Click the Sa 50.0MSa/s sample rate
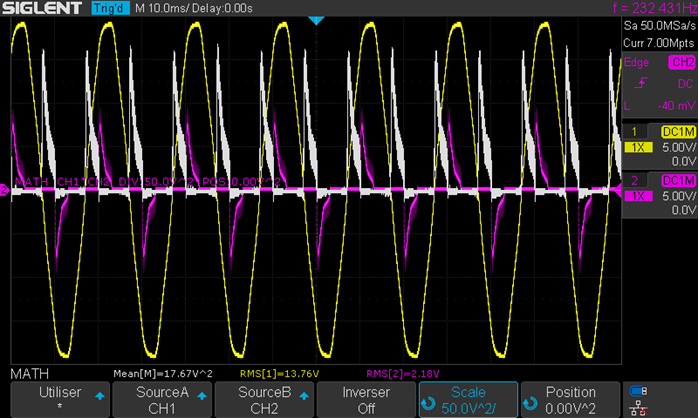The image size is (699, 419). pos(659,25)
